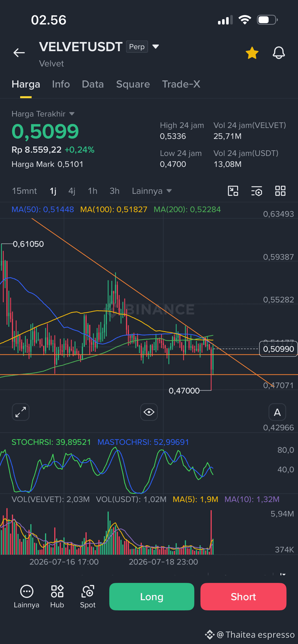Open the indicator settings icon
The height and width of the screenshot is (644, 298).
[x=257, y=191]
